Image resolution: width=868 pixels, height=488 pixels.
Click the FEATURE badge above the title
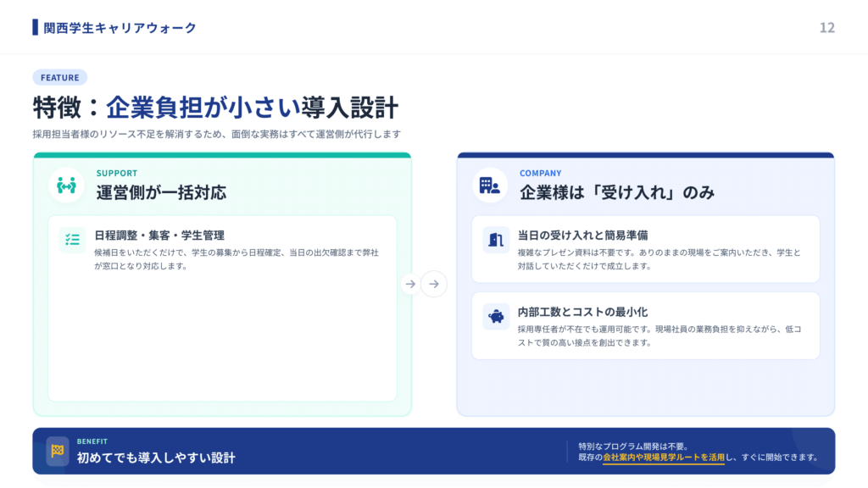click(59, 77)
